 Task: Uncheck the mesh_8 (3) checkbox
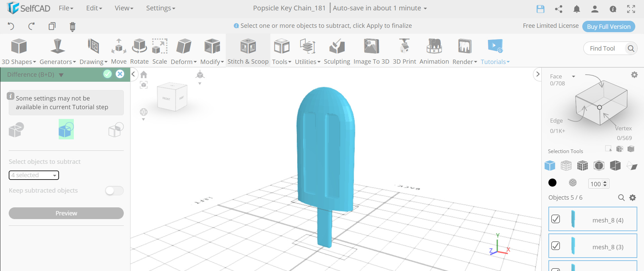click(x=555, y=246)
